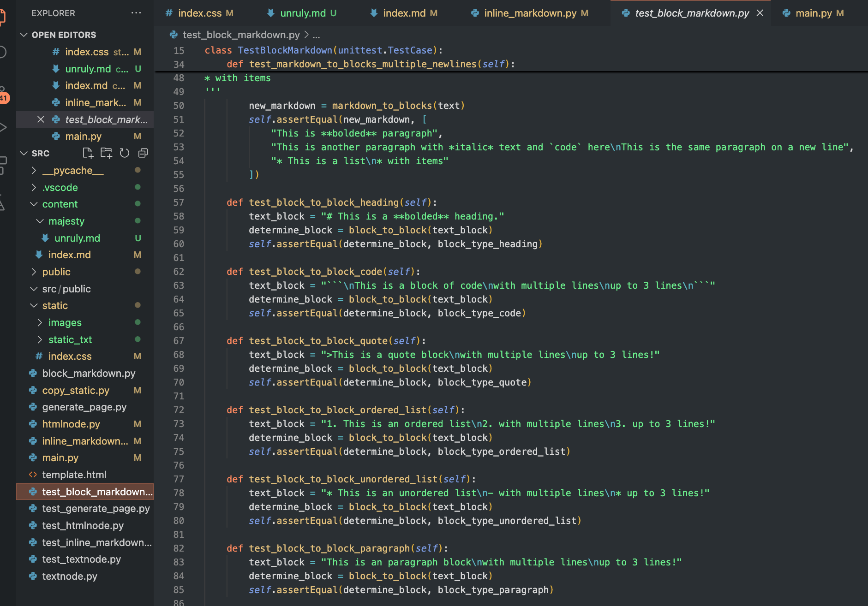Collapse the Open Editors section
Image resolution: width=868 pixels, height=606 pixels.
tap(24, 35)
